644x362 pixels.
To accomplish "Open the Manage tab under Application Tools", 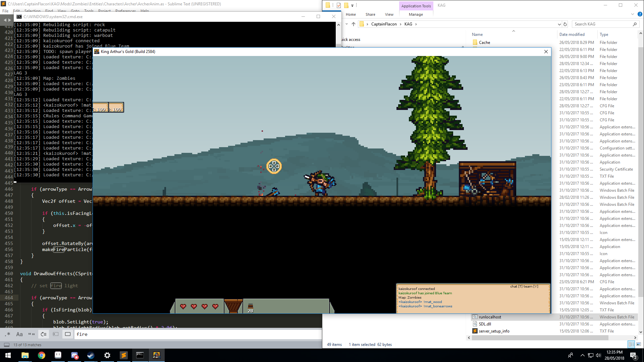I will [x=416, y=14].
